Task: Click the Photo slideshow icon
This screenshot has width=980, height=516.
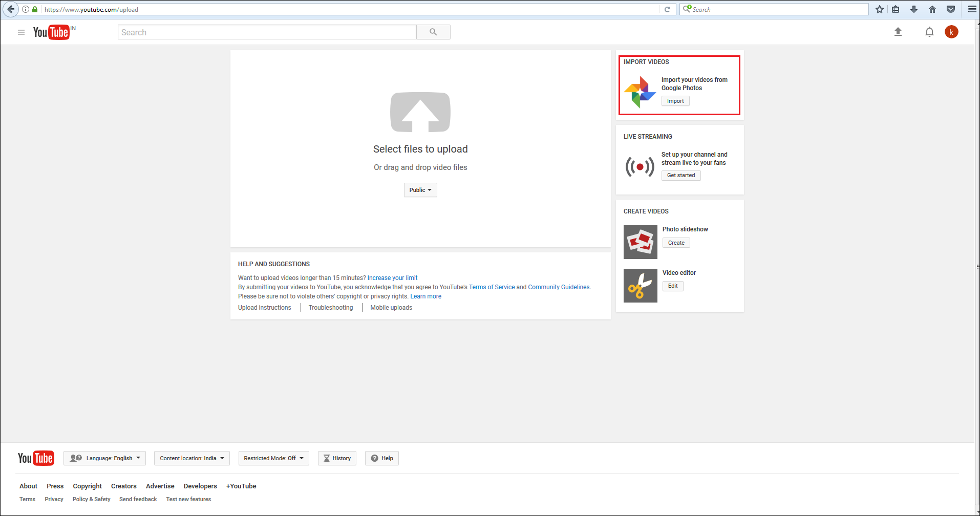Action: (x=640, y=242)
